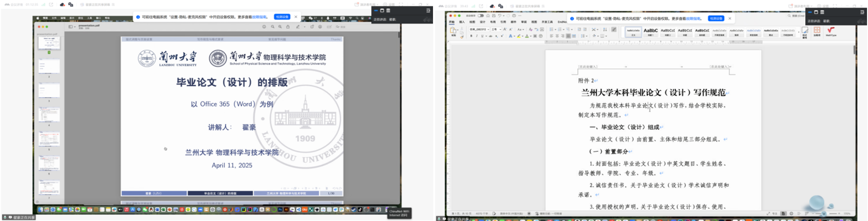Select first page thumbnail in PDF sidebar
Screen dimensions: 868x221
pos(49,43)
